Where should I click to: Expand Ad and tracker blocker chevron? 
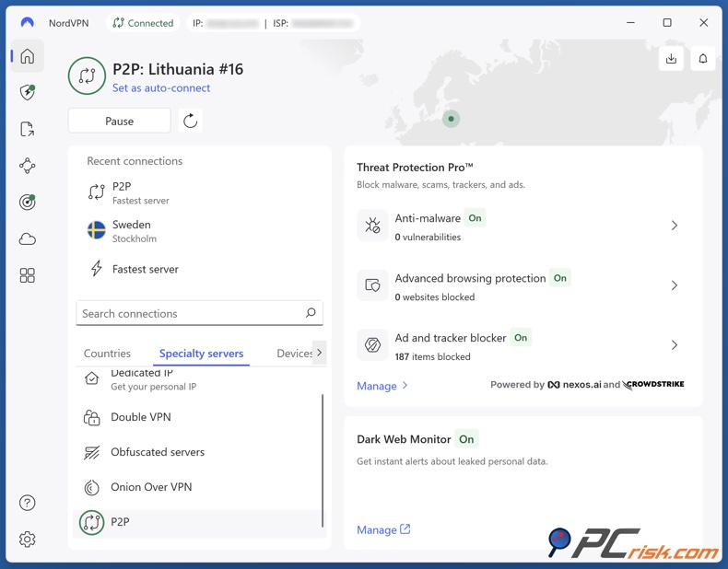[675, 344]
